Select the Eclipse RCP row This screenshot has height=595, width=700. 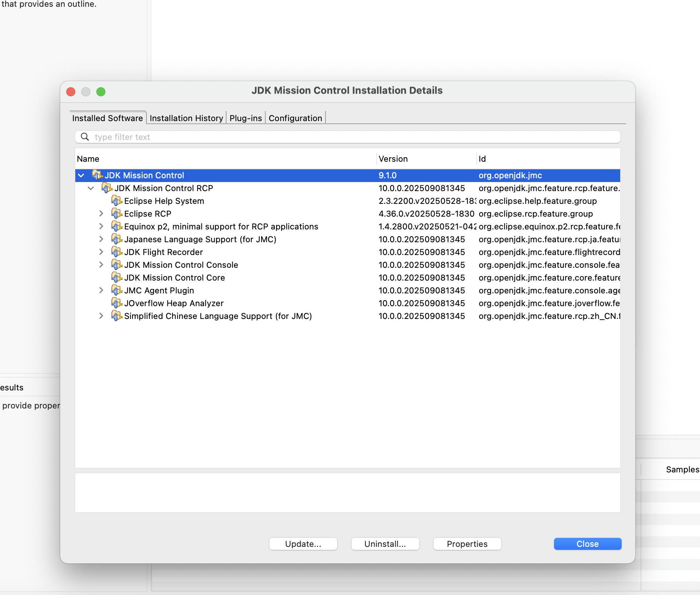pyautogui.click(x=348, y=214)
